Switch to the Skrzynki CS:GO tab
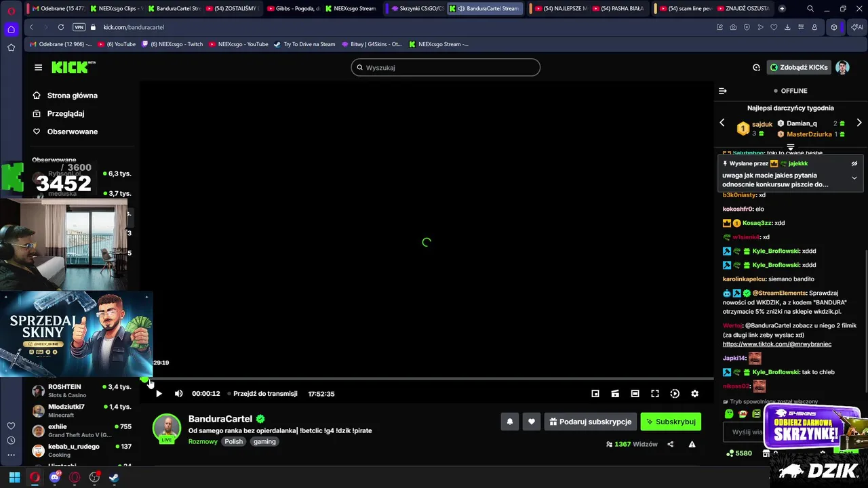This screenshot has height=488, width=868. coord(417,8)
